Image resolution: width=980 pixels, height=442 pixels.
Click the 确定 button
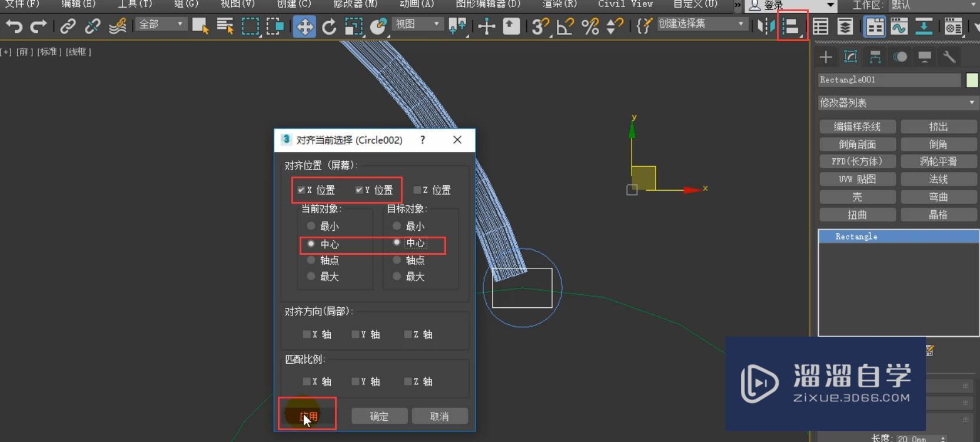(x=379, y=416)
